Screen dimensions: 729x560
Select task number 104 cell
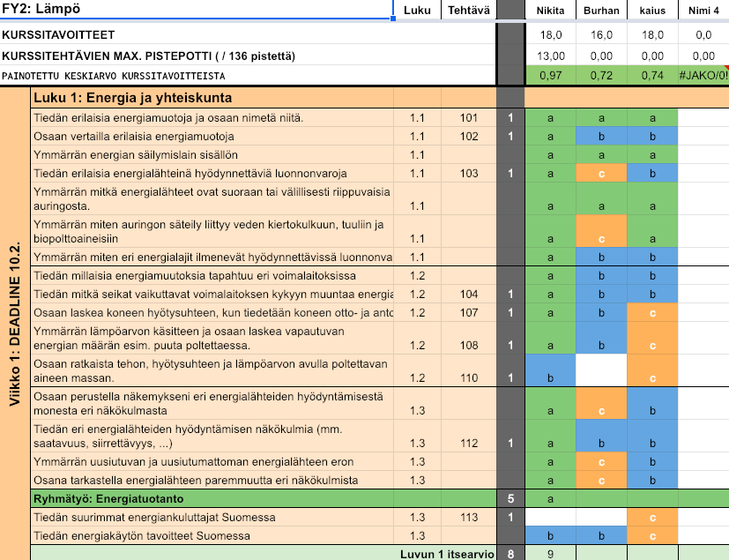pos(469,294)
